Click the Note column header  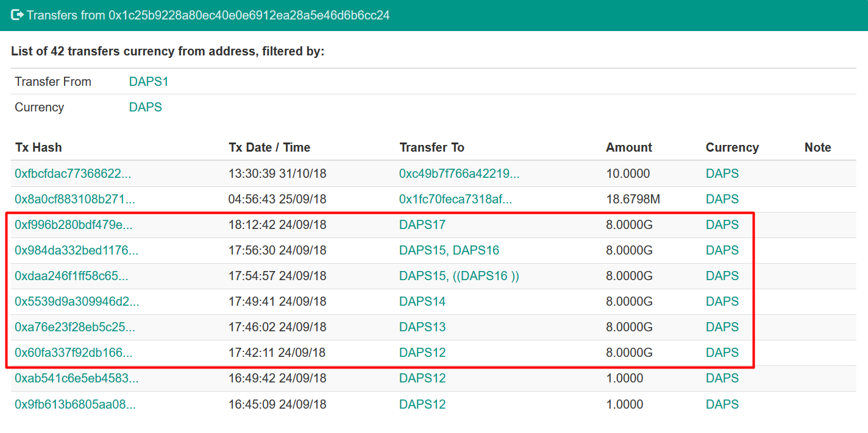pos(818,147)
